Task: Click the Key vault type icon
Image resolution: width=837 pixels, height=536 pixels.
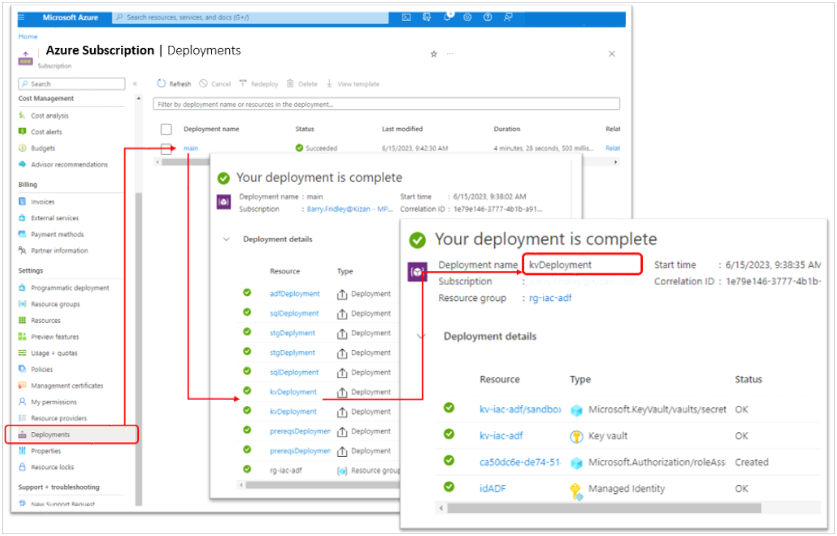Action: point(576,436)
